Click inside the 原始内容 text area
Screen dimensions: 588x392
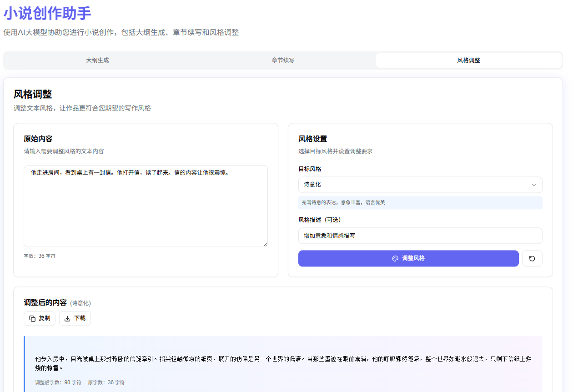[146, 205]
